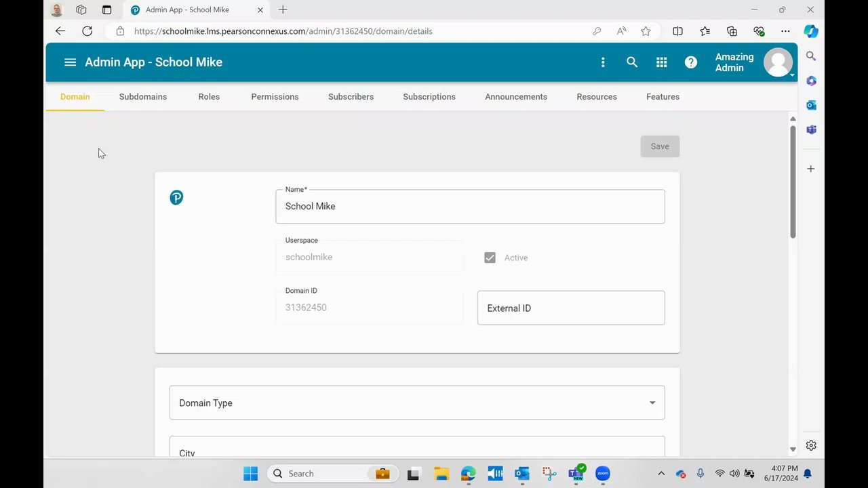
Task: Open Teams in Edge sidebar
Action: pos(811,129)
